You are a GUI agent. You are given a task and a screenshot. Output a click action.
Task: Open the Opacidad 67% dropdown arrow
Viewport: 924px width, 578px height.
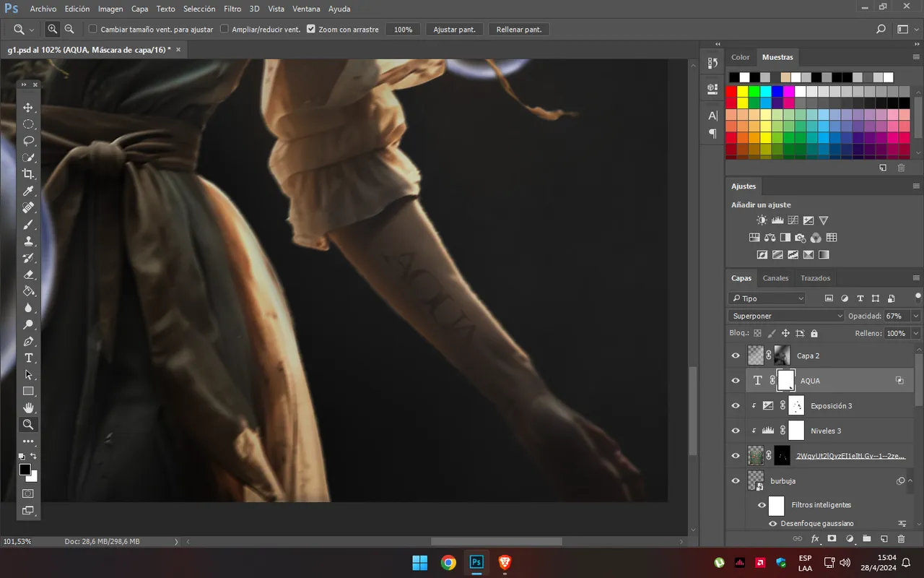(916, 316)
